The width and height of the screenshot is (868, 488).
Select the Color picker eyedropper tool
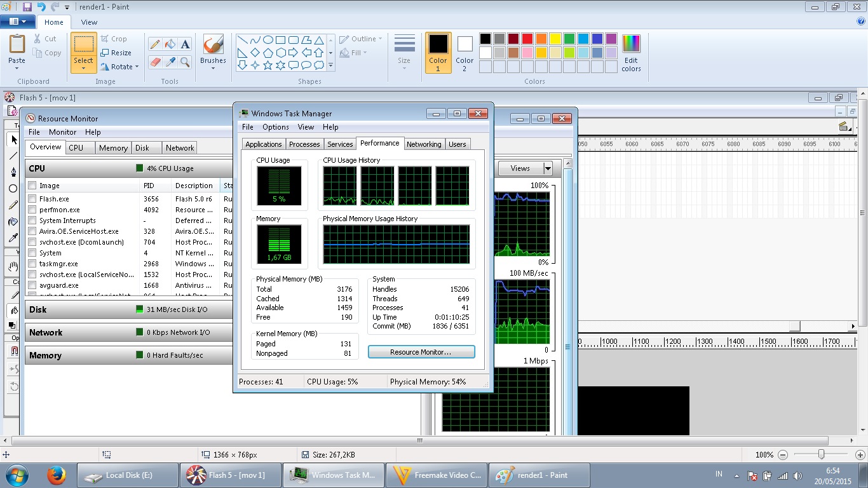click(x=170, y=62)
